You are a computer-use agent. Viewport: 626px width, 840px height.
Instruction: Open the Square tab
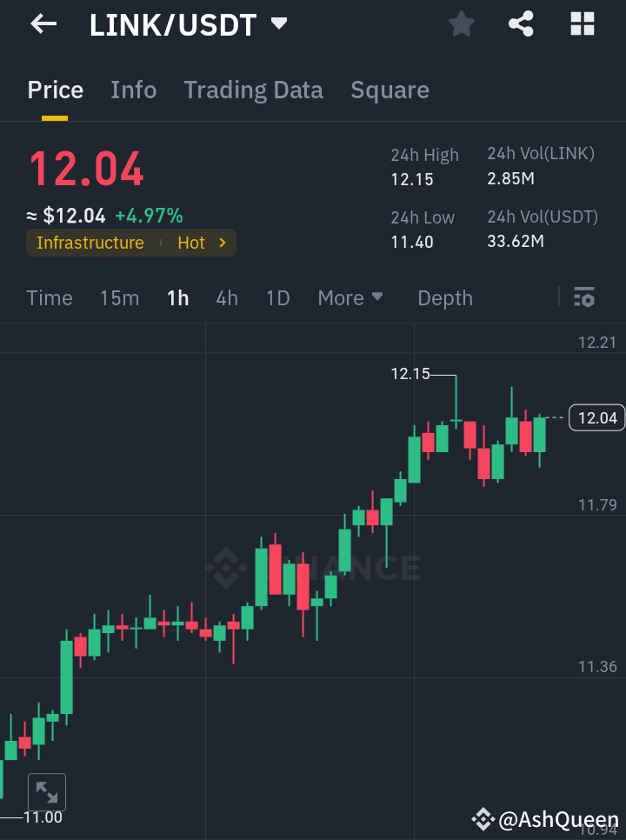tap(390, 90)
